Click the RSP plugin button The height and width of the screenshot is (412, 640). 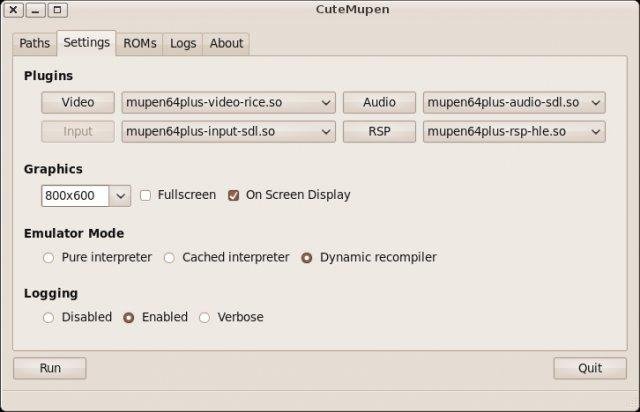379,131
